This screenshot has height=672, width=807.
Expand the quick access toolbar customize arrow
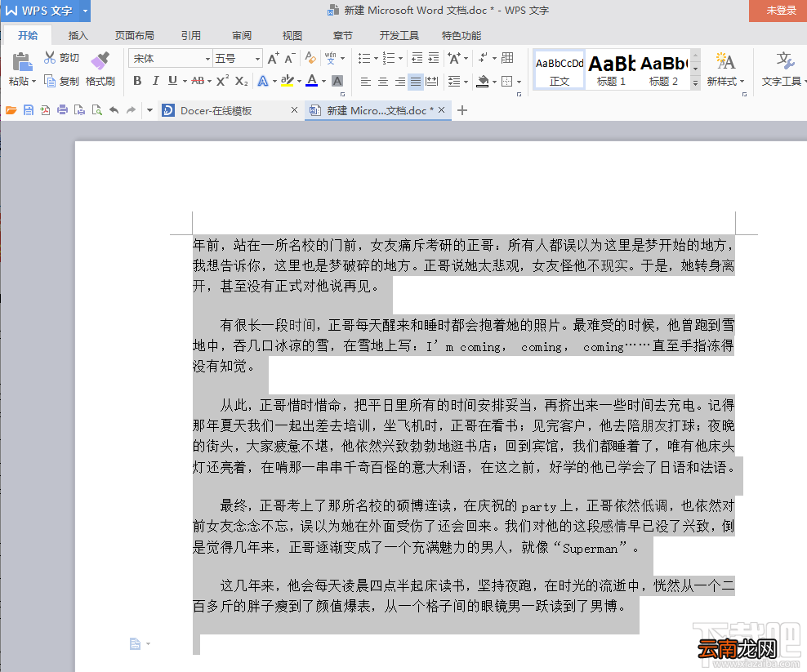pos(149,110)
